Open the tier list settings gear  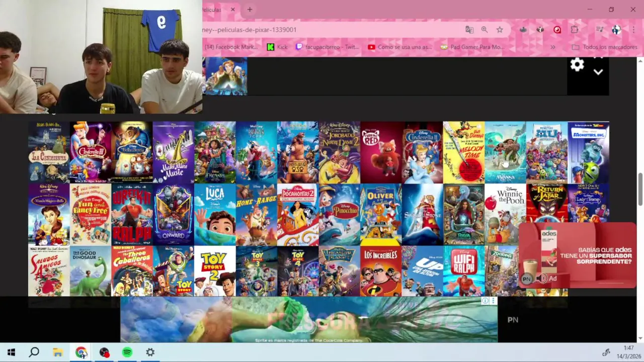[x=577, y=65]
